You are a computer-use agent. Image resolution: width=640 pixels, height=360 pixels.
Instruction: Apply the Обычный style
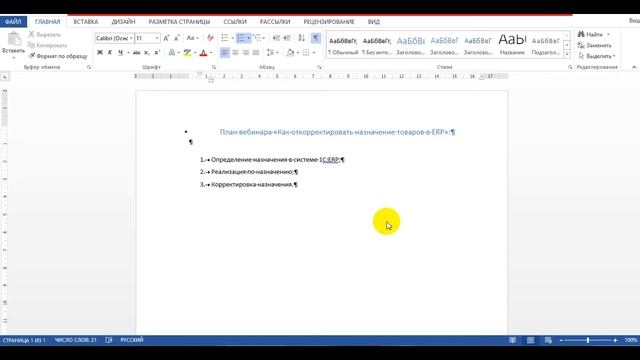coord(343,45)
